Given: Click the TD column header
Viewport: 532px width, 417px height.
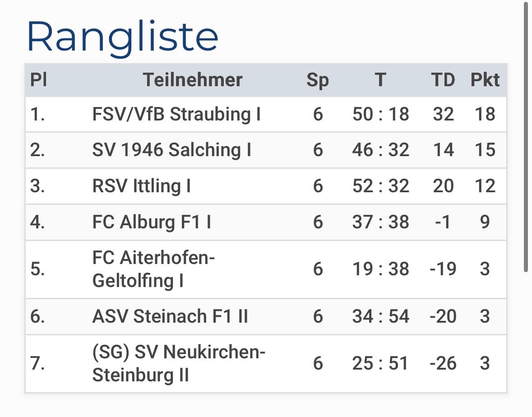Looking at the screenshot, I should (x=443, y=80).
